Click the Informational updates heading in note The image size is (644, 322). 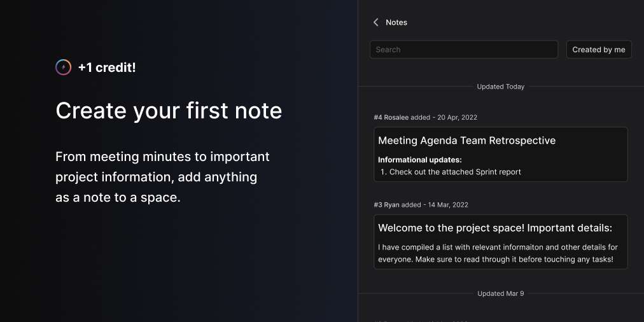point(419,160)
